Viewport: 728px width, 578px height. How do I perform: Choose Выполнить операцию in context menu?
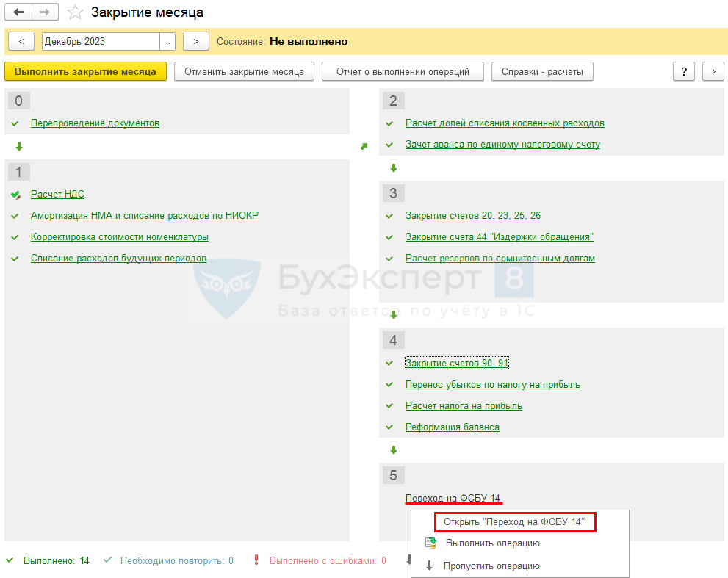coord(492,543)
